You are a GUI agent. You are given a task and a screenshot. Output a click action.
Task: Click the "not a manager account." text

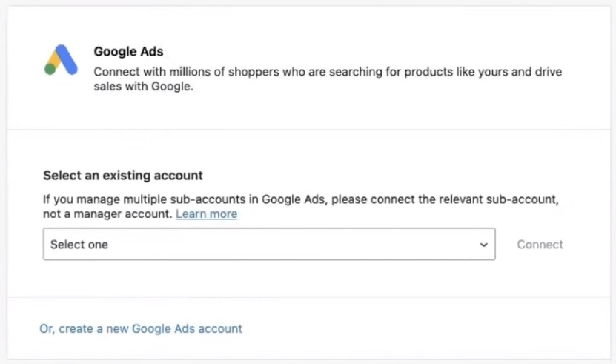click(x=107, y=214)
